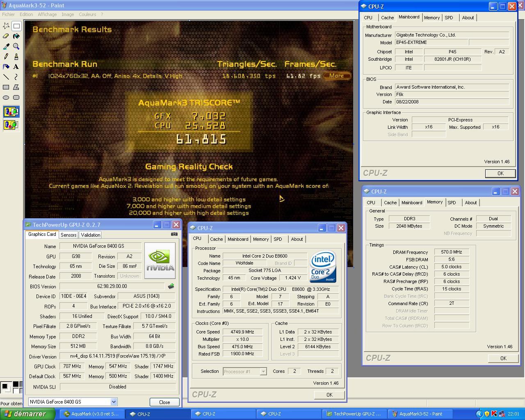This screenshot has height=420, width=525.
Task: Open the démarrer Start button
Action: coord(27,414)
